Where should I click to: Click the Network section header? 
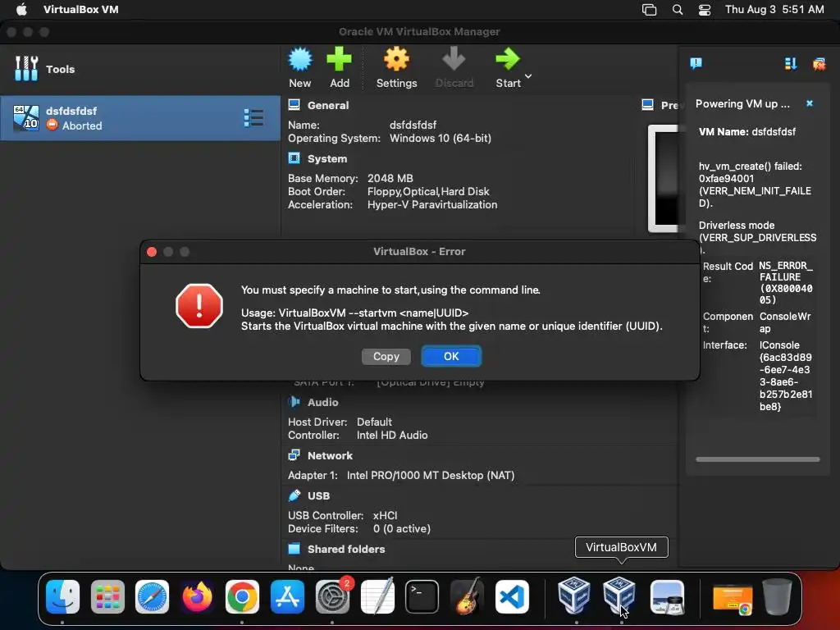tap(330, 455)
